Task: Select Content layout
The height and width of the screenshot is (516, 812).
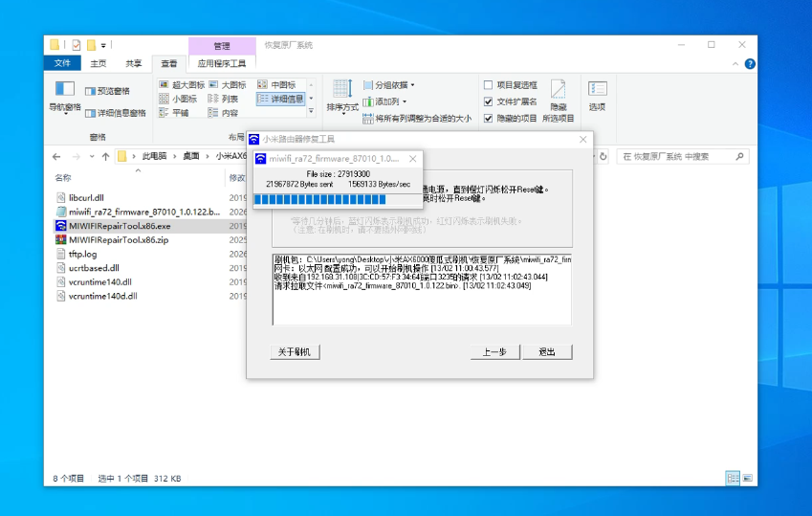Action: pyautogui.click(x=223, y=113)
